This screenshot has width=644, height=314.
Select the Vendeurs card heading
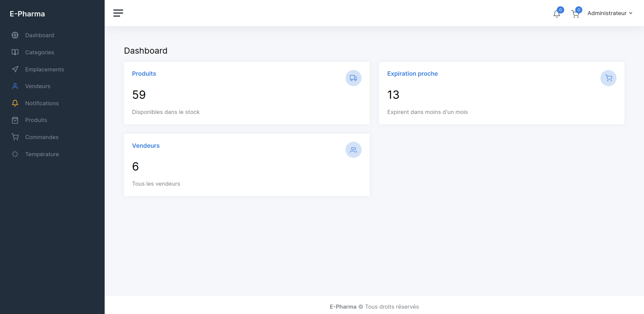click(x=146, y=146)
